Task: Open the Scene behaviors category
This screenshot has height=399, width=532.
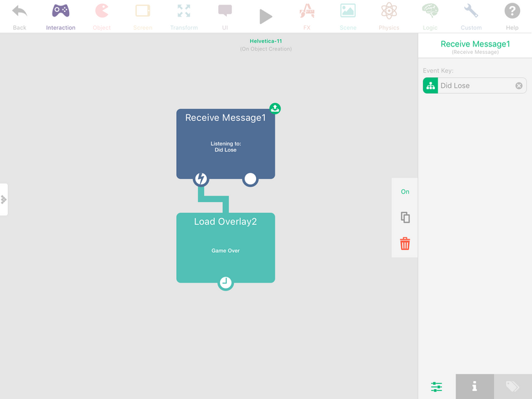Action: pos(348,17)
